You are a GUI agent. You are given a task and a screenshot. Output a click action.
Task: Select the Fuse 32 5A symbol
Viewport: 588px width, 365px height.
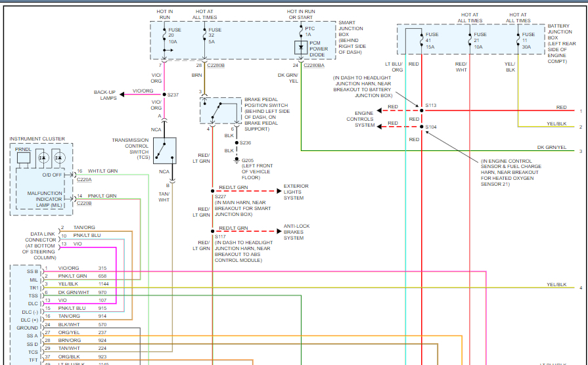tap(203, 39)
